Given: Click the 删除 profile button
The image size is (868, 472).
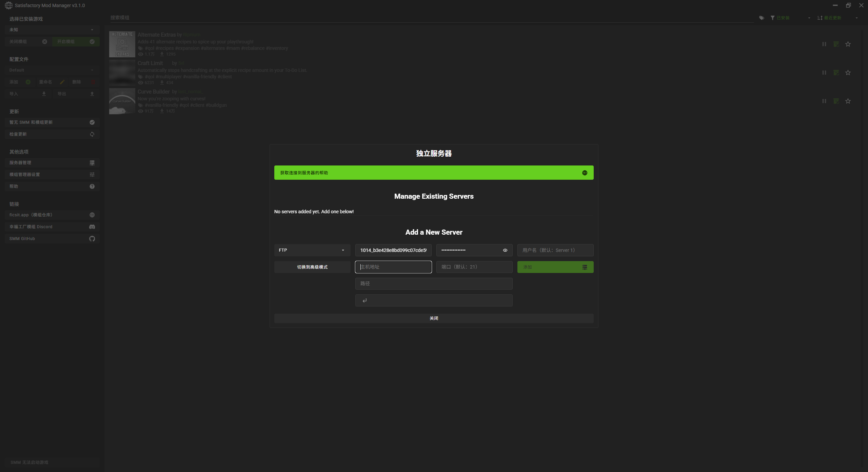Looking at the screenshot, I should coord(83,82).
